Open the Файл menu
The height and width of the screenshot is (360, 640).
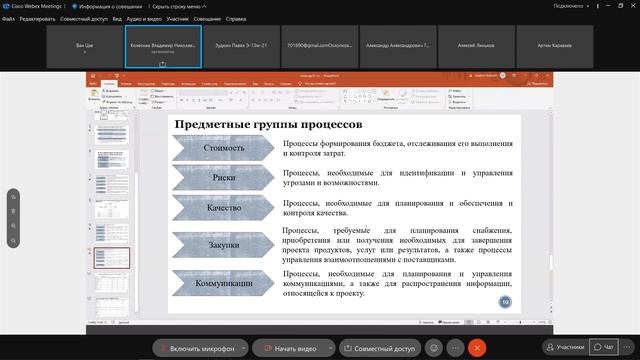point(8,19)
